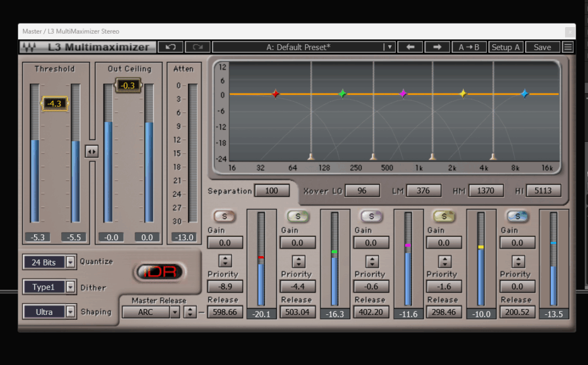Click the red band threshold marker slider
The height and width of the screenshot is (365, 588).
coord(261,257)
